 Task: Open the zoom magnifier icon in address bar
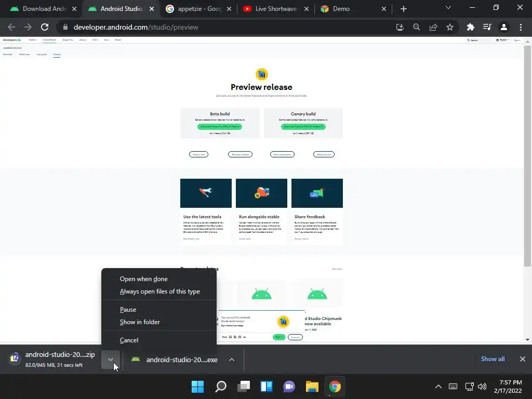[x=417, y=27]
